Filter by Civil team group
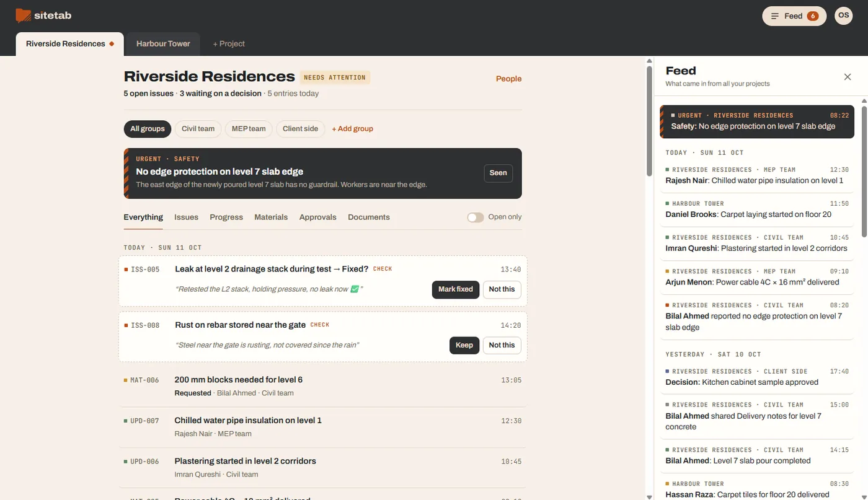 point(198,129)
